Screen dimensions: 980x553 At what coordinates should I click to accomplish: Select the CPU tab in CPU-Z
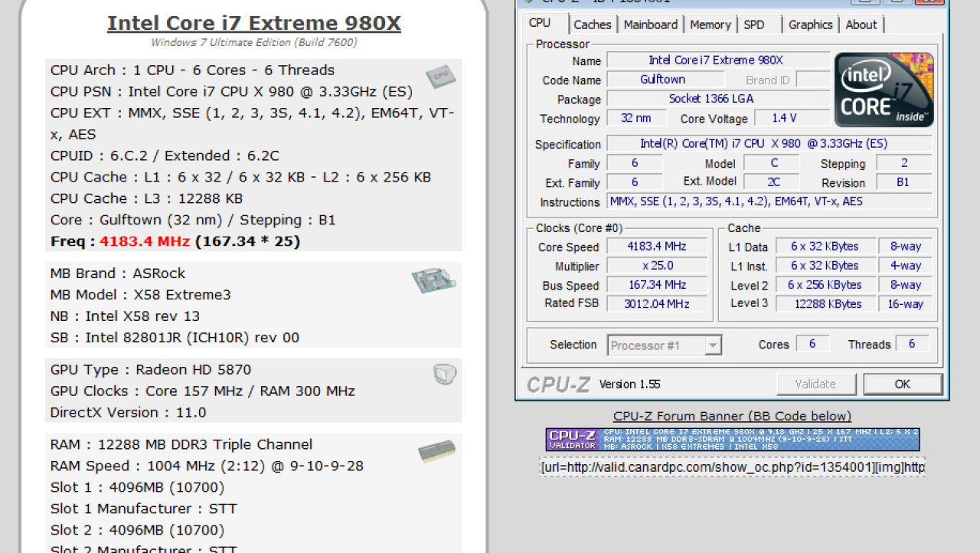pos(540,23)
